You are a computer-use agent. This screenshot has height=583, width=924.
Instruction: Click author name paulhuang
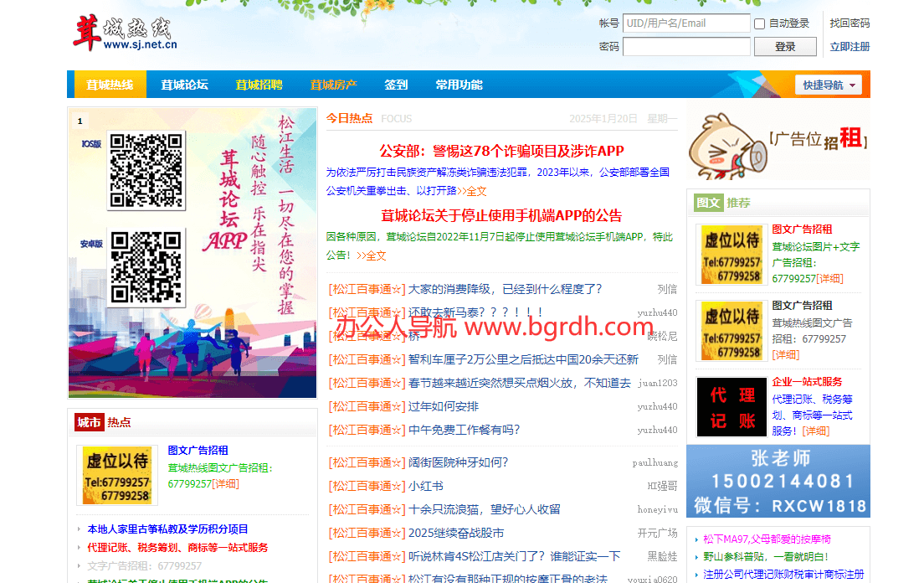pos(654,462)
